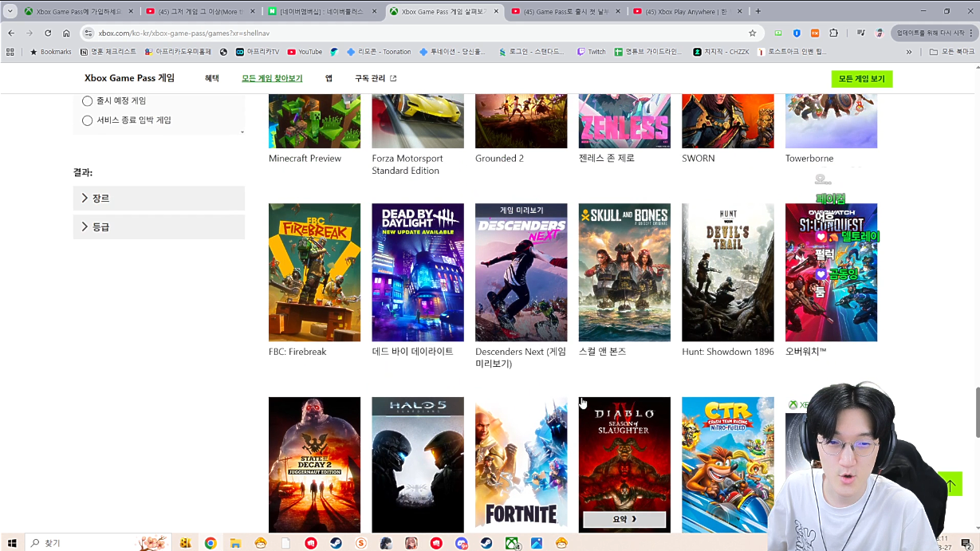Open the Fortnite game cover
Viewport: 980px width, 551px height.
point(521,465)
